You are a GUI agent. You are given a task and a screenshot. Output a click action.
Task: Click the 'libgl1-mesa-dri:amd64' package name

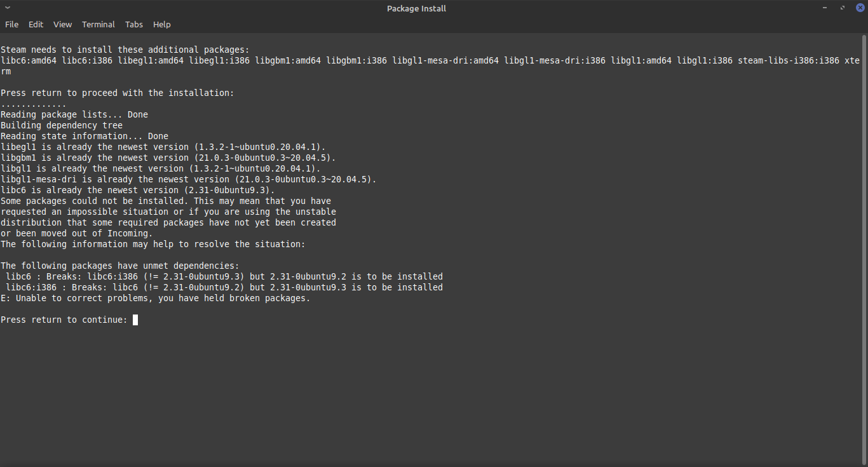(x=445, y=60)
